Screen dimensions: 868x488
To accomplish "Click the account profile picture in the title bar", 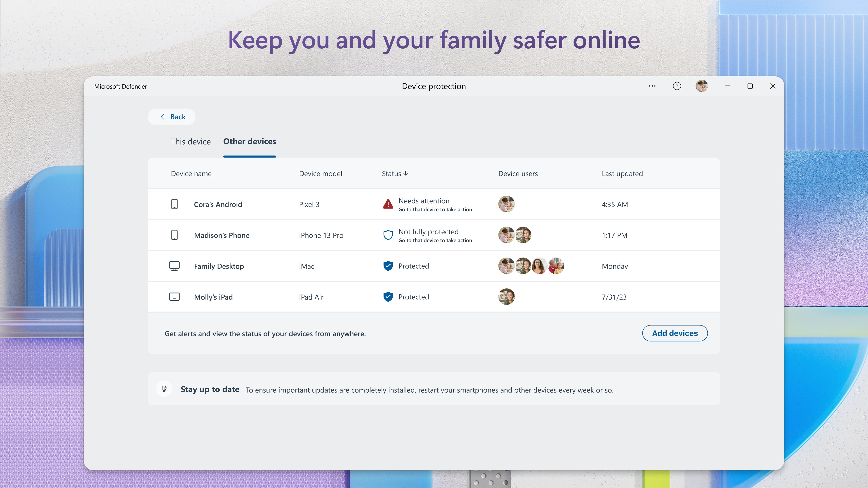I will tap(702, 86).
